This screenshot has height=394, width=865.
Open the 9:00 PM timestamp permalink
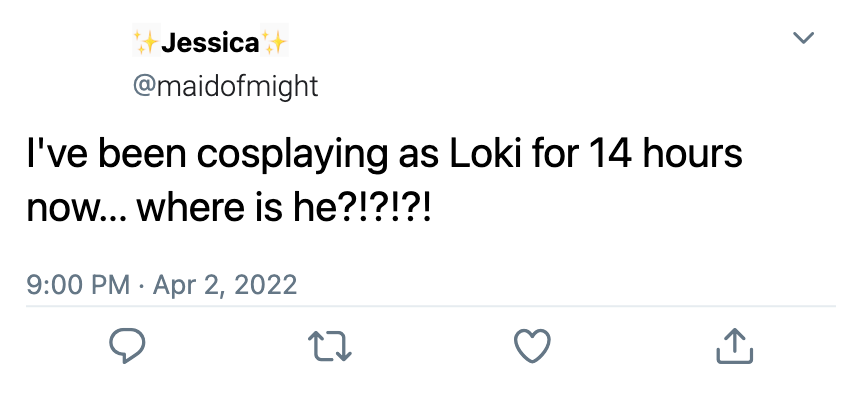click(78, 285)
